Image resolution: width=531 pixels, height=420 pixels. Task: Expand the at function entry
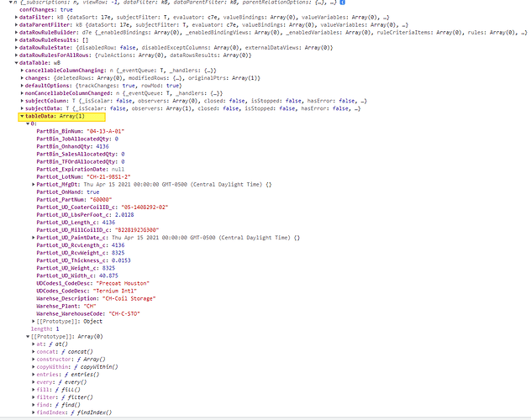pyautogui.click(x=34, y=344)
